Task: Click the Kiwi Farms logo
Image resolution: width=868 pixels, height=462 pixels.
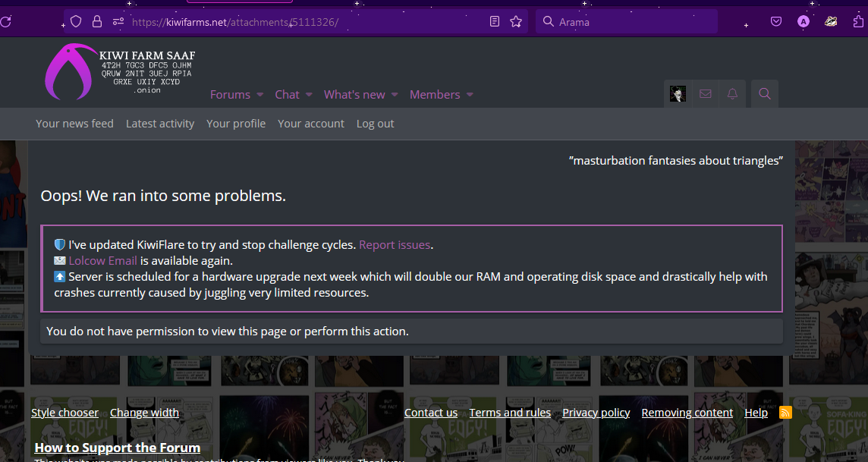Action: coord(120,72)
